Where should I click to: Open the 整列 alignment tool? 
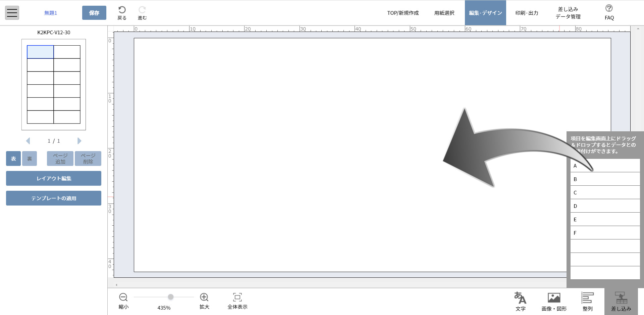coord(587,298)
